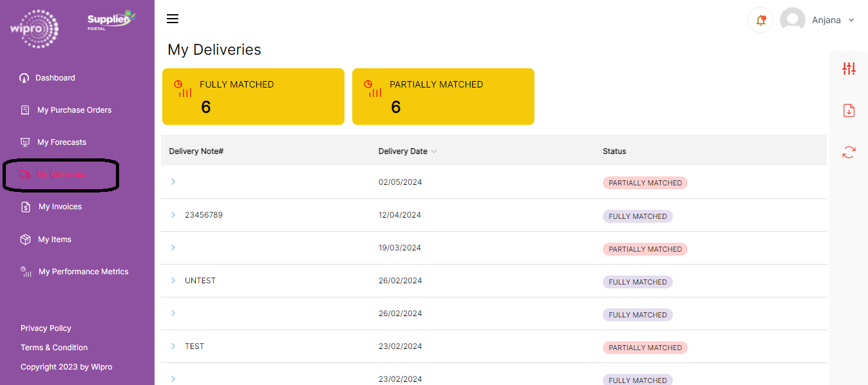Viewport: 868px width, 385px height.
Task: Click the Wipro logo
Action: (35, 28)
